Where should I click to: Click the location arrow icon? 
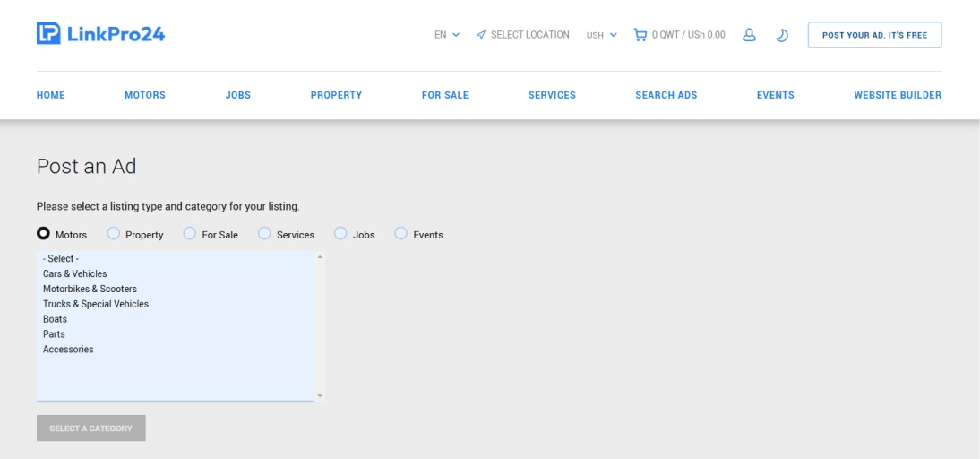click(x=481, y=35)
